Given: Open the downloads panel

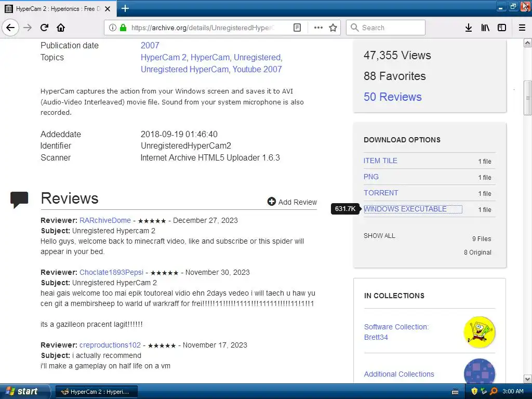Looking at the screenshot, I should [468, 28].
